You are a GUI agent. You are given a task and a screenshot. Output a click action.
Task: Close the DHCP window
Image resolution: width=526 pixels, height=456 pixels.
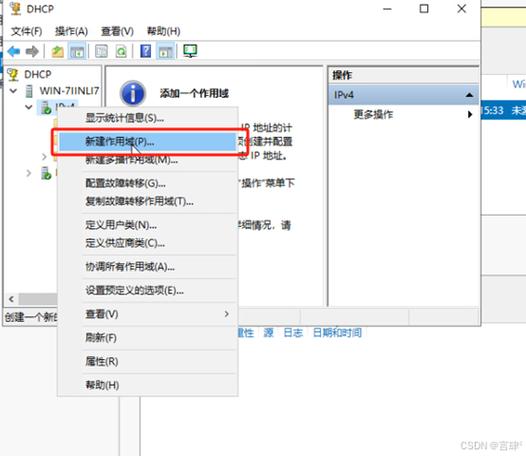[x=462, y=9]
